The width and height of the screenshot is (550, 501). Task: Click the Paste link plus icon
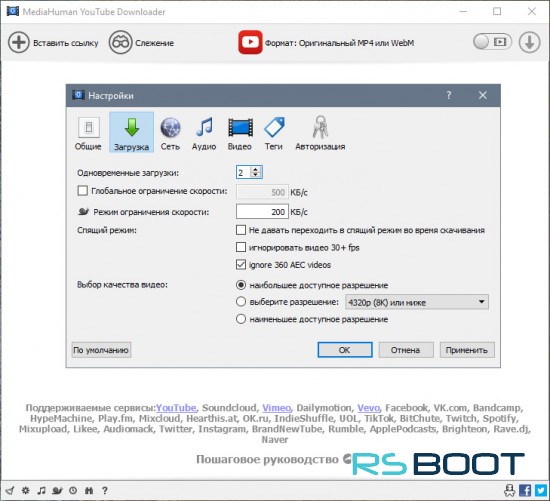point(19,43)
